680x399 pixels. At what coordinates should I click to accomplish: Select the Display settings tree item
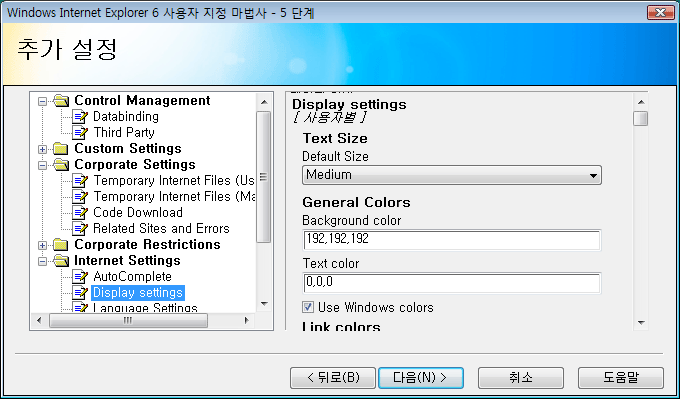(x=138, y=293)
